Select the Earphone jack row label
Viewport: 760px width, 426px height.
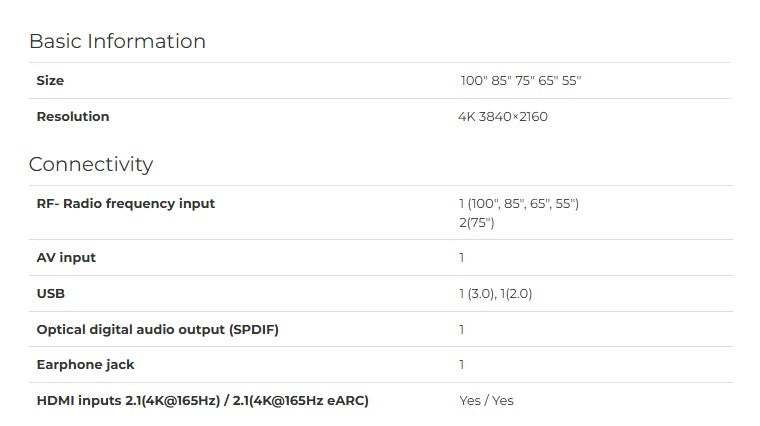click(x=86, y=364)
